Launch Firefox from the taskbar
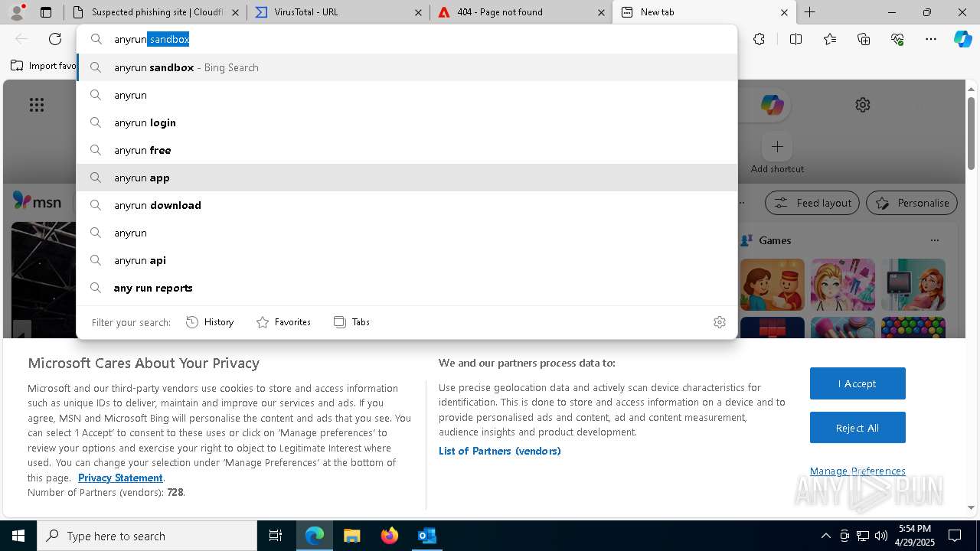 coord(390,536)
